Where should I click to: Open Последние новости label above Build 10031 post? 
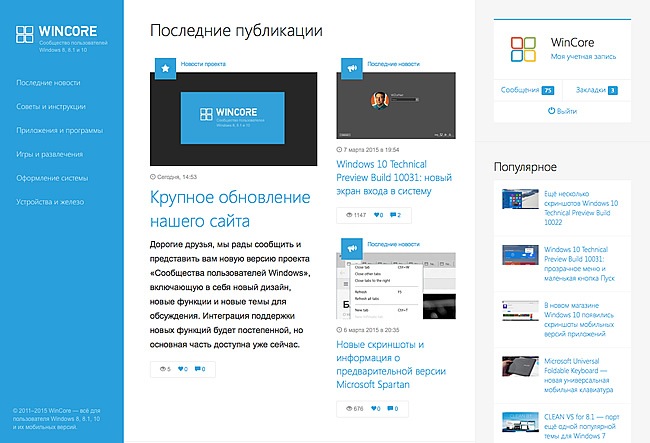(x=393, y=64)
